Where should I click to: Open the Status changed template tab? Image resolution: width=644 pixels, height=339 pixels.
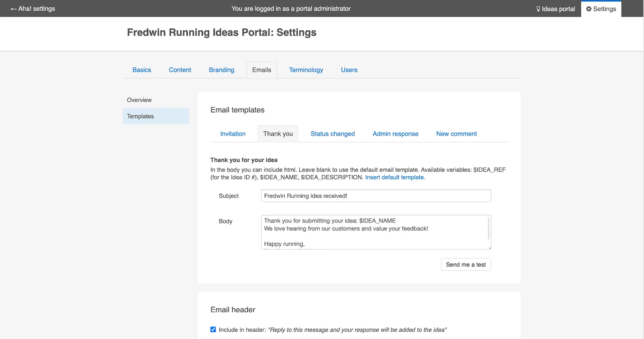click(333, 133)
